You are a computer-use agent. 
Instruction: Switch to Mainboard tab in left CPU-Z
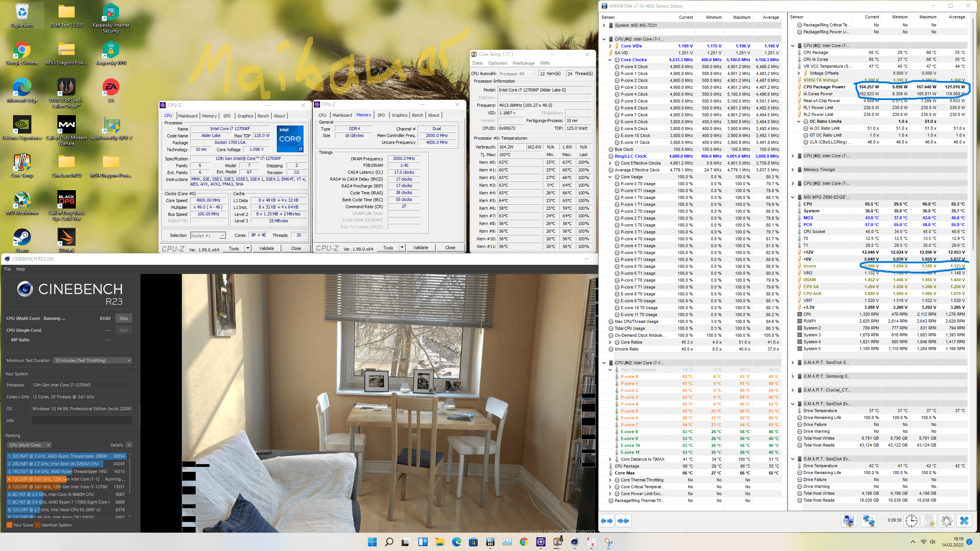188,116
